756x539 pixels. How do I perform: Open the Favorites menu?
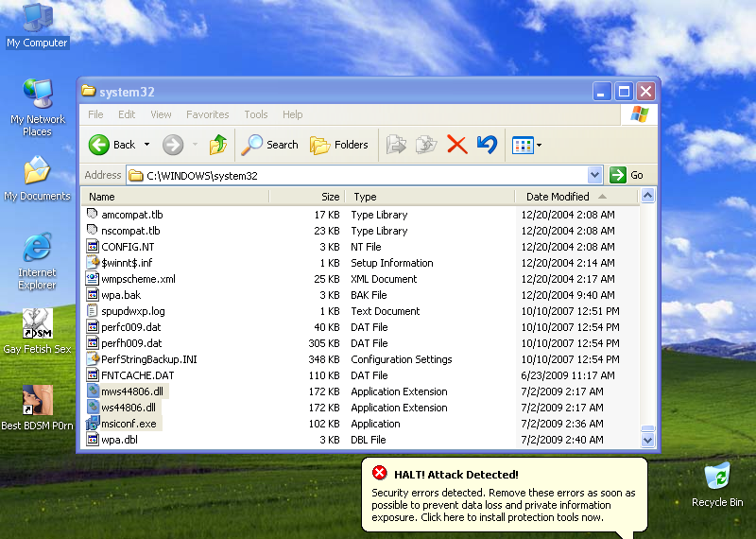tap(207, 114)
